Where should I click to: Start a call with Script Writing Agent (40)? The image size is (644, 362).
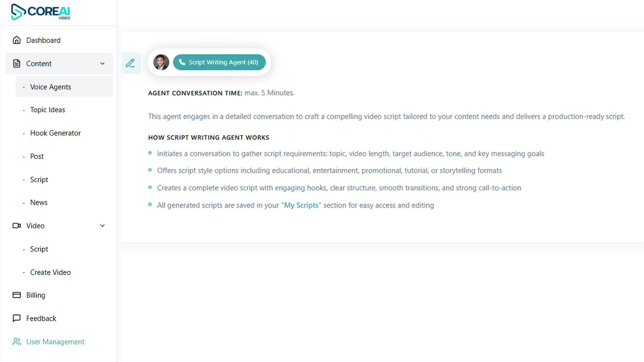coord(219,62)
